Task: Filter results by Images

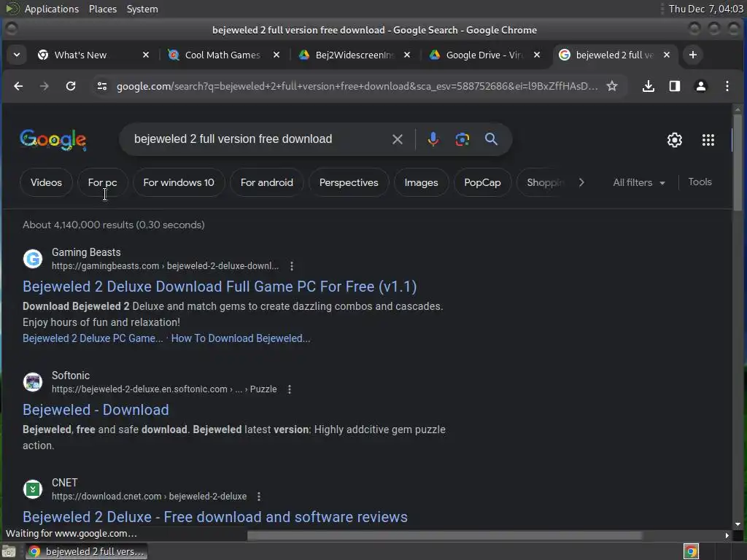Action: coord(421,182)
